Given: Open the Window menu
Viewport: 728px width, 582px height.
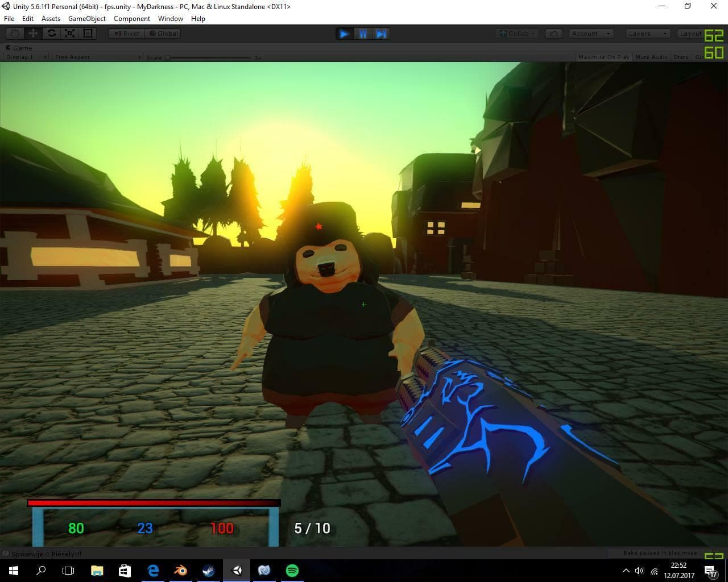Looking at the screenshot, I should [x=171, y=18].
